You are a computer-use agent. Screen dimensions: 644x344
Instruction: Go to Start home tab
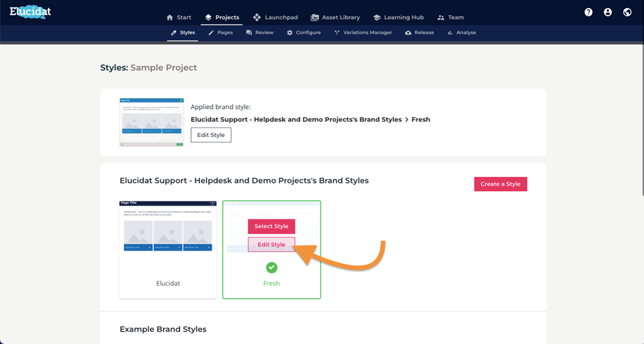[179, 17]
